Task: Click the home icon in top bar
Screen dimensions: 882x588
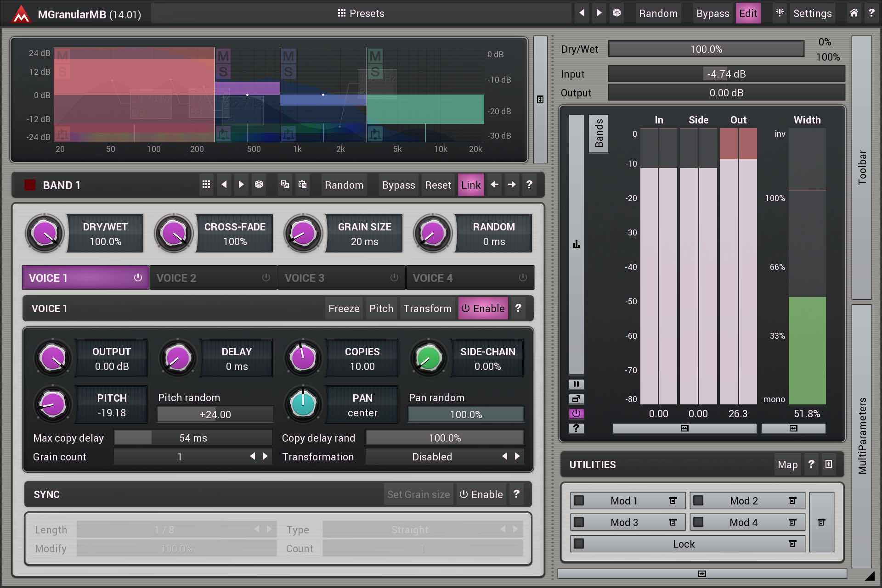Action: 854,13
